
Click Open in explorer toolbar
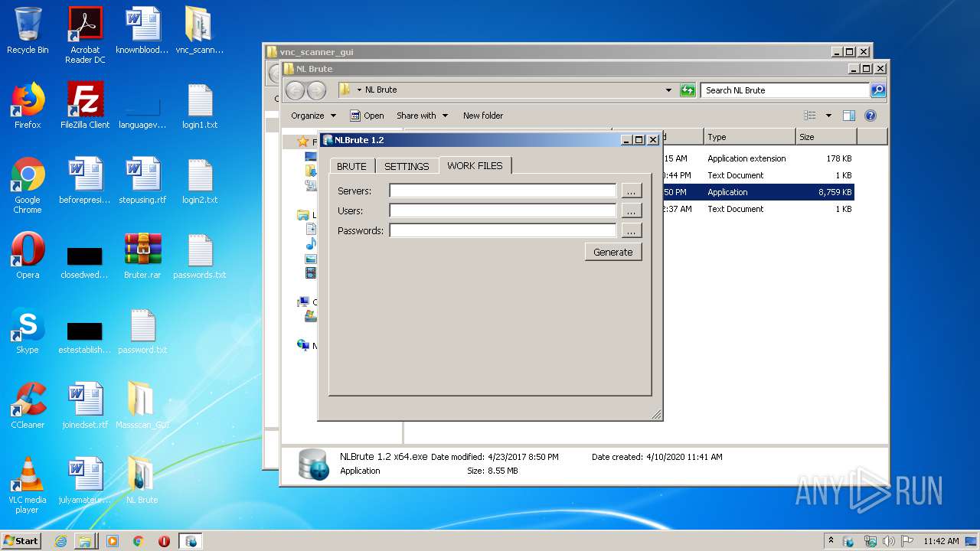point(367,116)
